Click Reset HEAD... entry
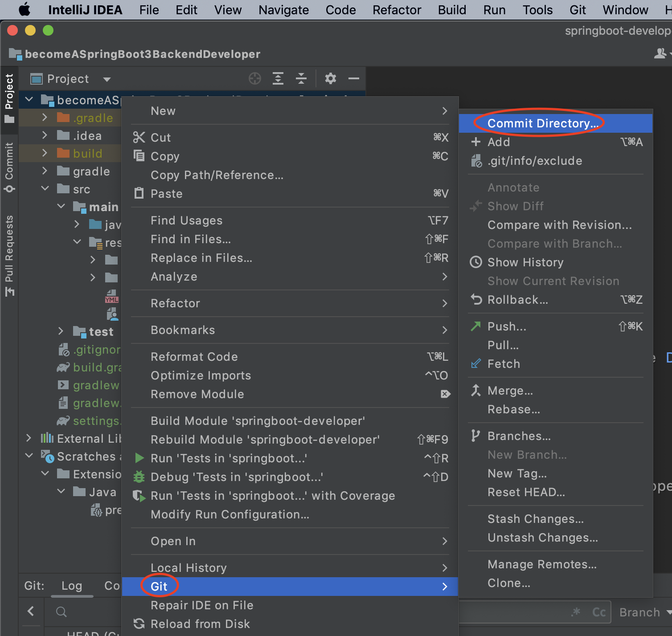 (556, 492)
